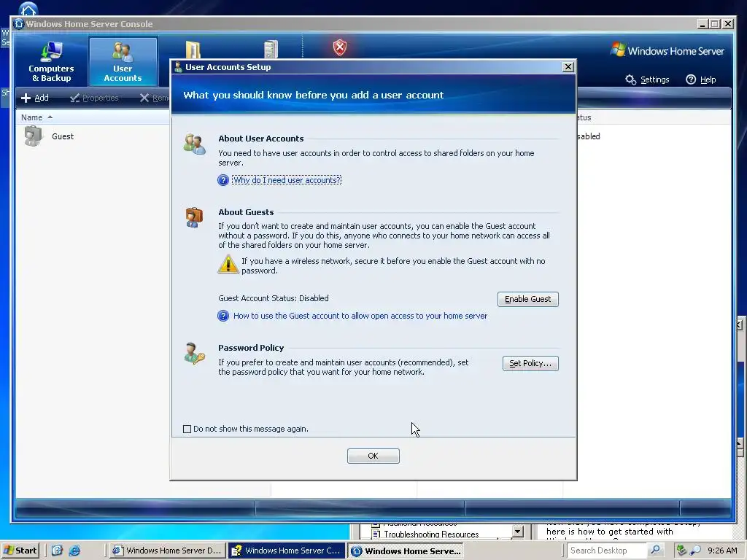Screen dimensions: 747x560
Task: Open the Server Storage tab icon
Action: [x=271, y=50]
